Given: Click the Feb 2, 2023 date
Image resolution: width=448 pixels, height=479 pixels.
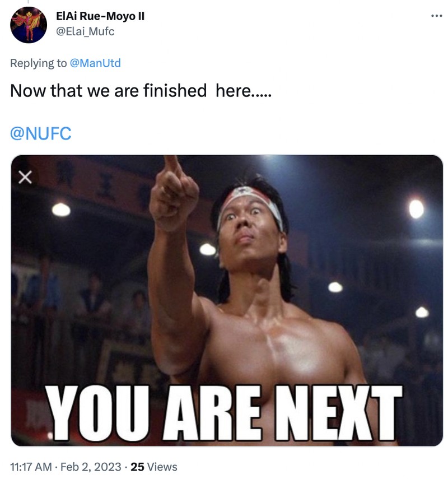Looking at the screenshot, I should coord(91,467).
